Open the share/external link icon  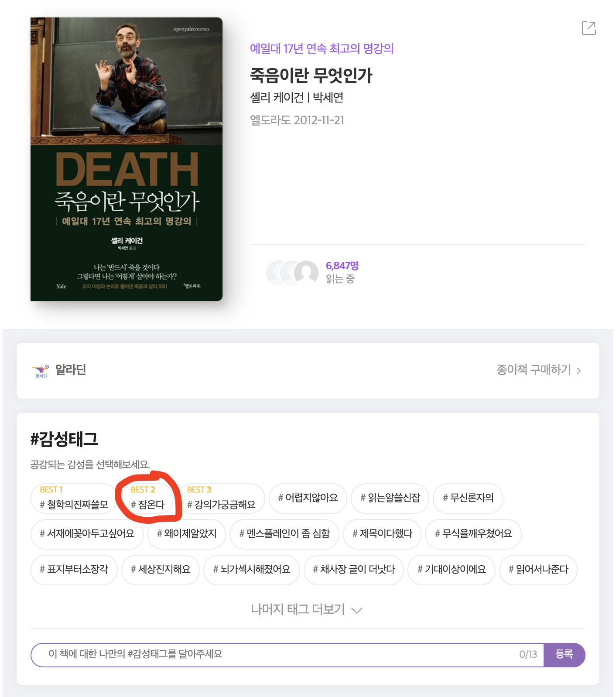point(589,28)
